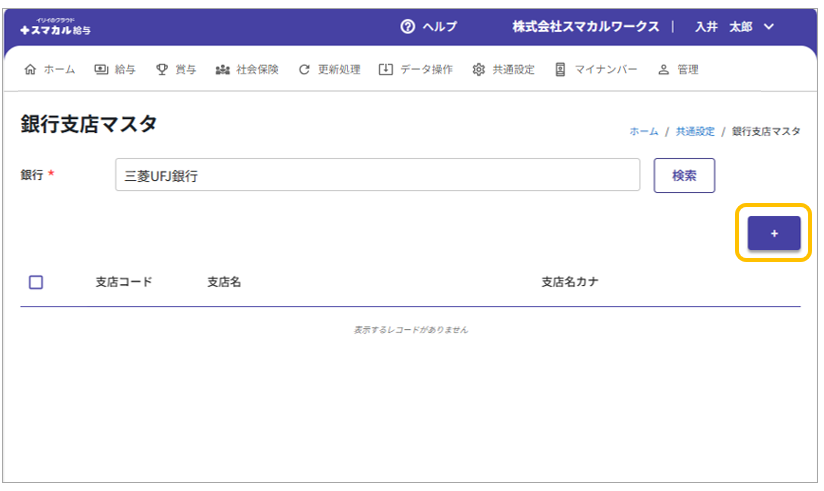Click the 支店名カナ column header
Image resolution: width=824 pixels, height=491 pixels.
click(570, 282)
